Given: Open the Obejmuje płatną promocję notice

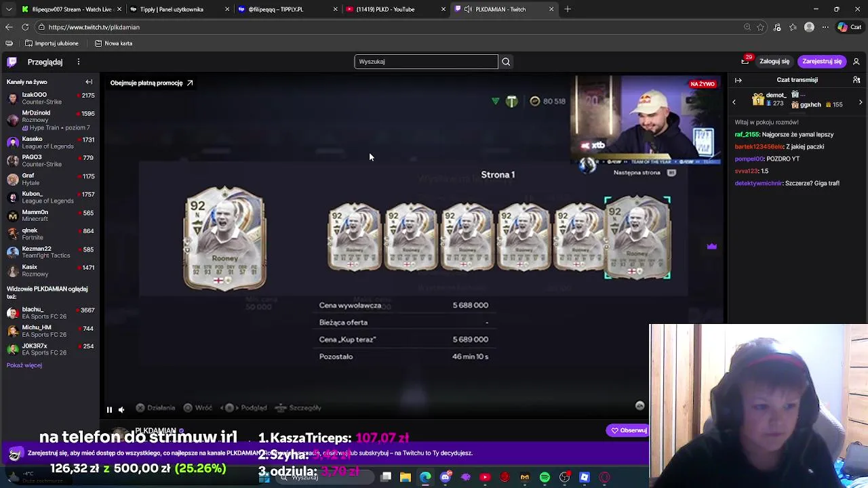Looking at the screenshot, I should tap(151, 83).
